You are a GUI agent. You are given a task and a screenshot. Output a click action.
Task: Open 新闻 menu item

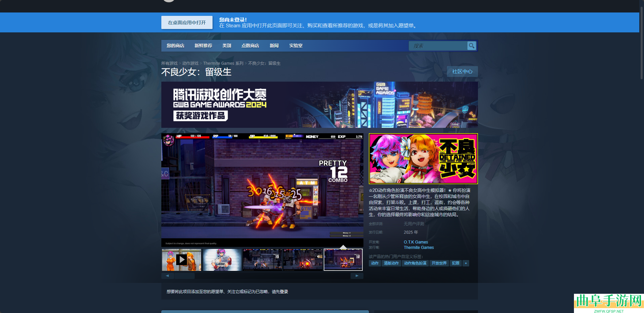pyautogui.click(x=274, y=46)
